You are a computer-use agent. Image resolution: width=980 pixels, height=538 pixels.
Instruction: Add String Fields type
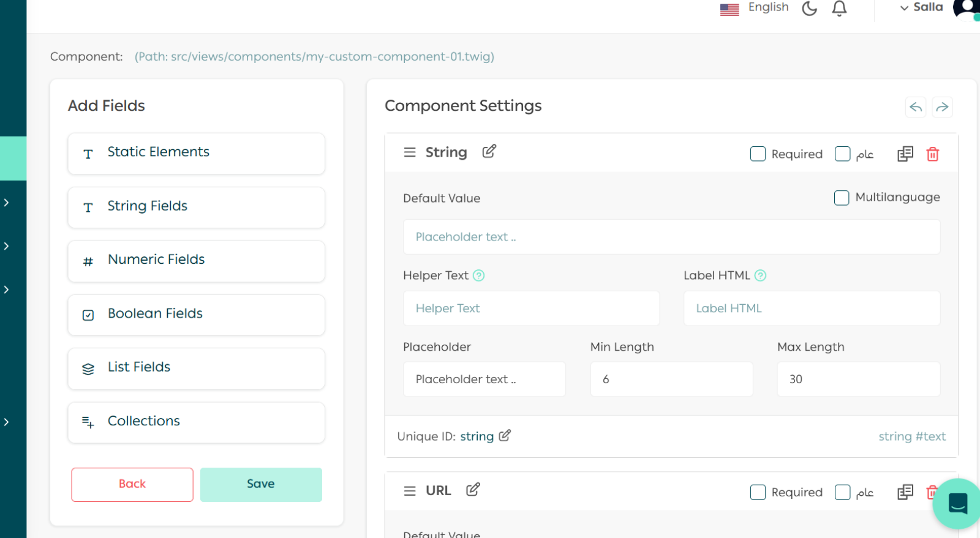click(196, 207)
